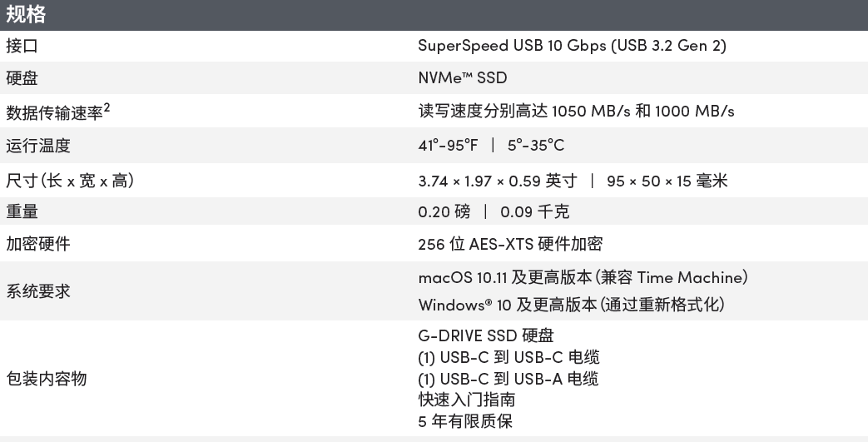Select the 硬盘 row label

pos(22,78)
